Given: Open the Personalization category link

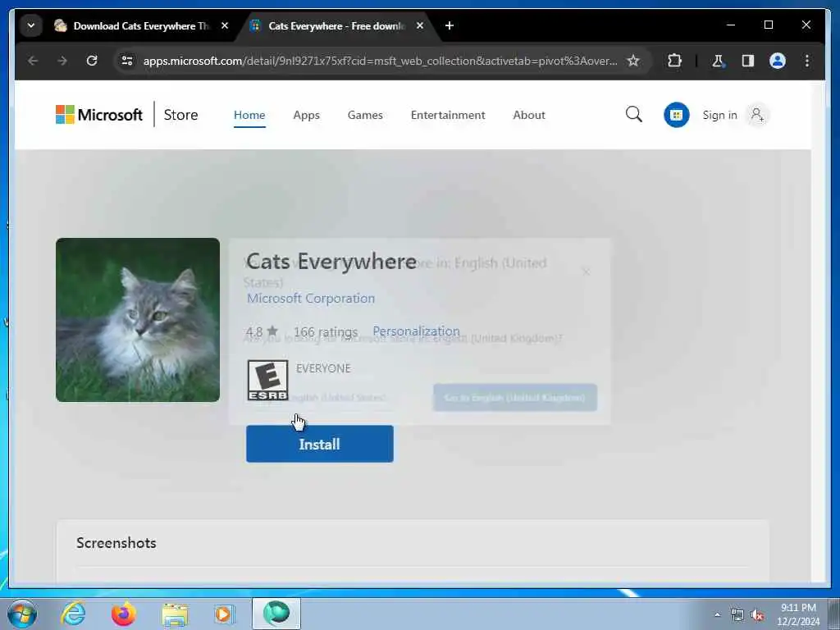Looking at the screenshot, I should click(416, 331).
